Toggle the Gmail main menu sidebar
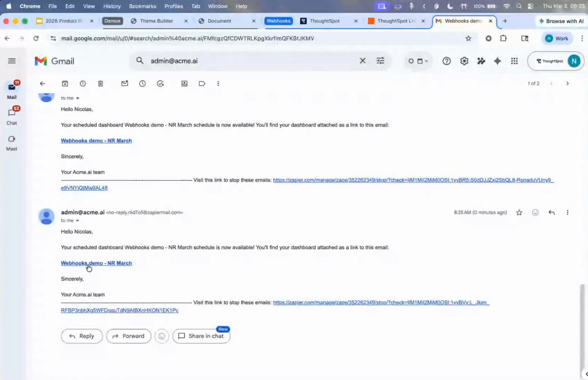 tap(12, 61)
